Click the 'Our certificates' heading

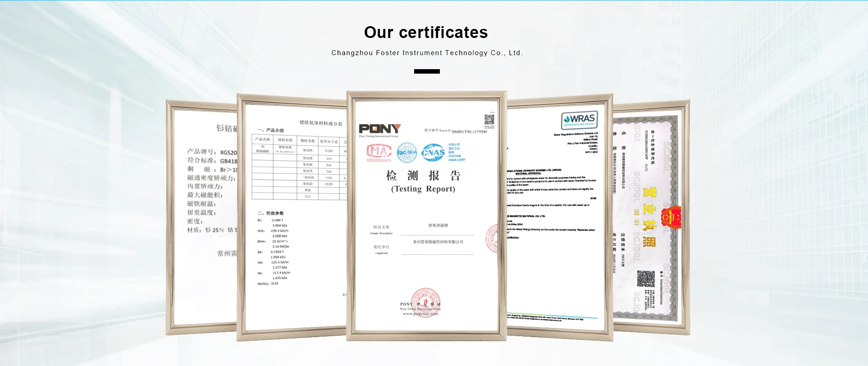(426, 33)
